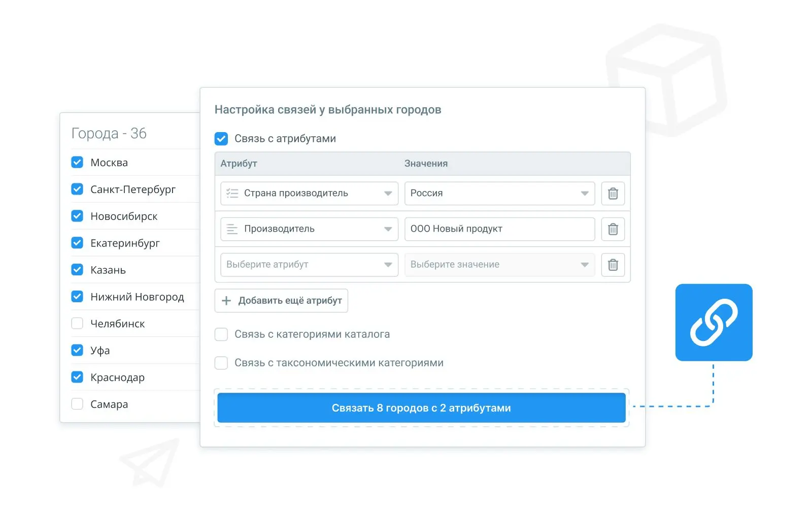Screen dimensions: 812x508
Task: Check the Самара city checkbox
Action: (77, 404)
